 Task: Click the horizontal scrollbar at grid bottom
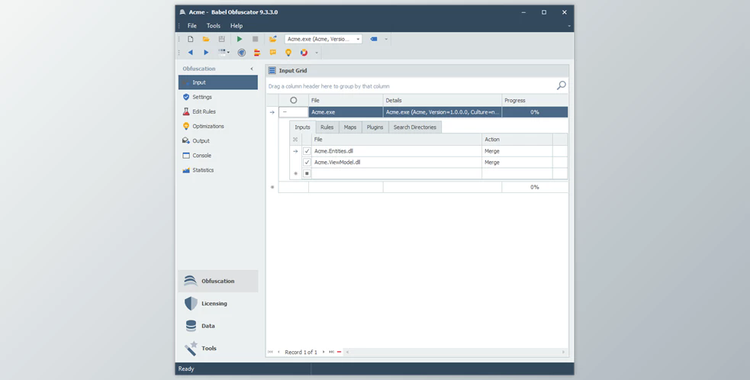(x=455, y=352)
